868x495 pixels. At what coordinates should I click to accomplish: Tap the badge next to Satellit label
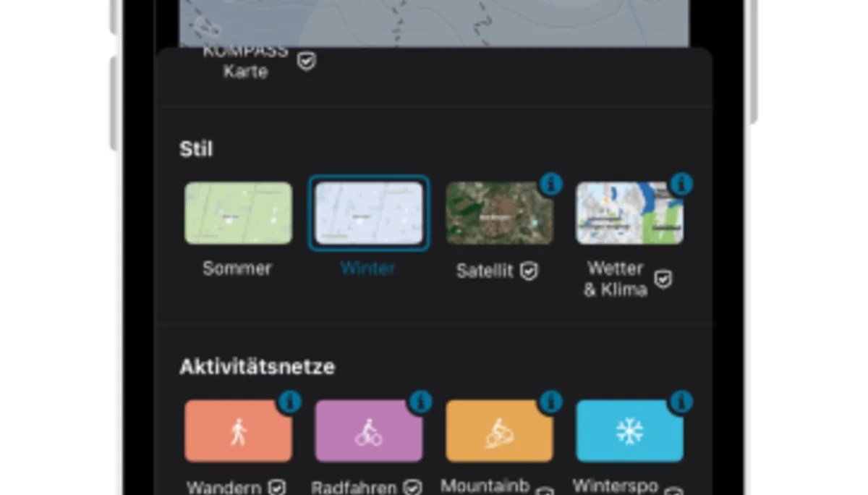click(x=529, y=271)
